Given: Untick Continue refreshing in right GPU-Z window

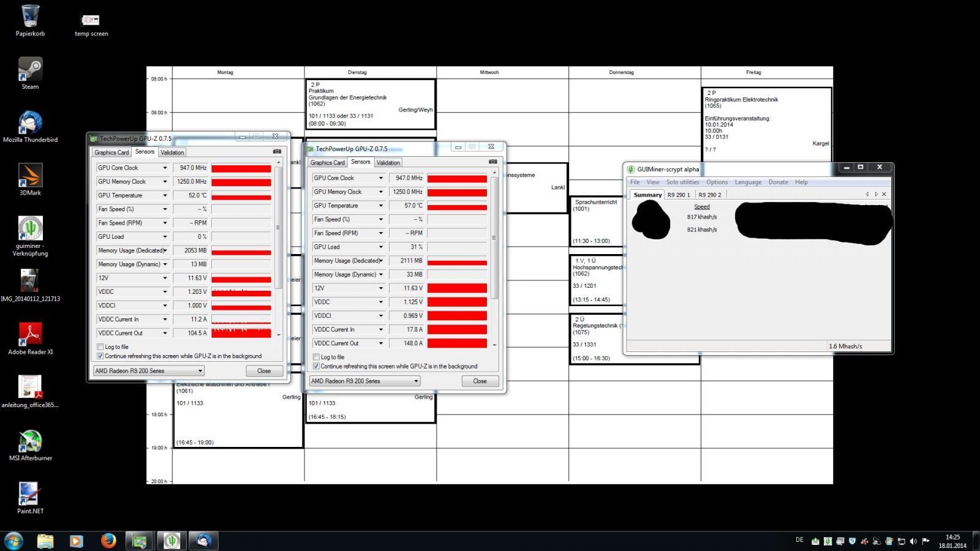Looking at the screenshot, I should (316, 366).
